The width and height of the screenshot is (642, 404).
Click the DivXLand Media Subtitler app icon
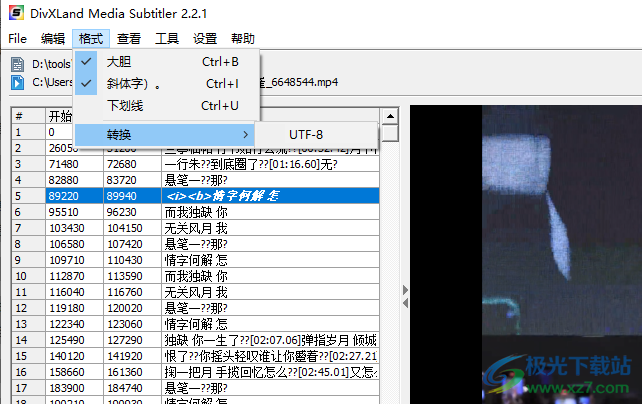tap(16, 13)
